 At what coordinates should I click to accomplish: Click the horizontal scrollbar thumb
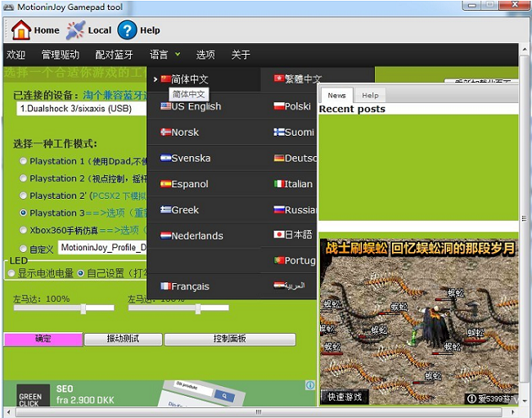coord(259,412)
